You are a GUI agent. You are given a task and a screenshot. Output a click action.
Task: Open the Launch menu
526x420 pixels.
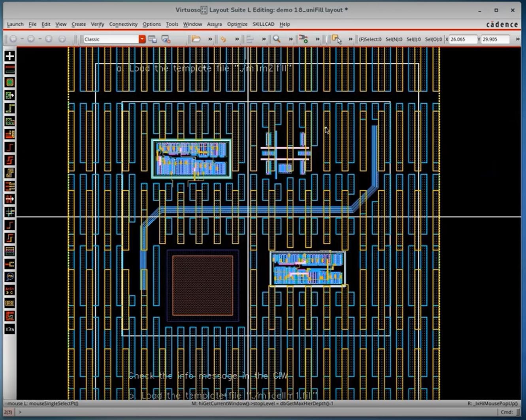[x=15, y=24]
